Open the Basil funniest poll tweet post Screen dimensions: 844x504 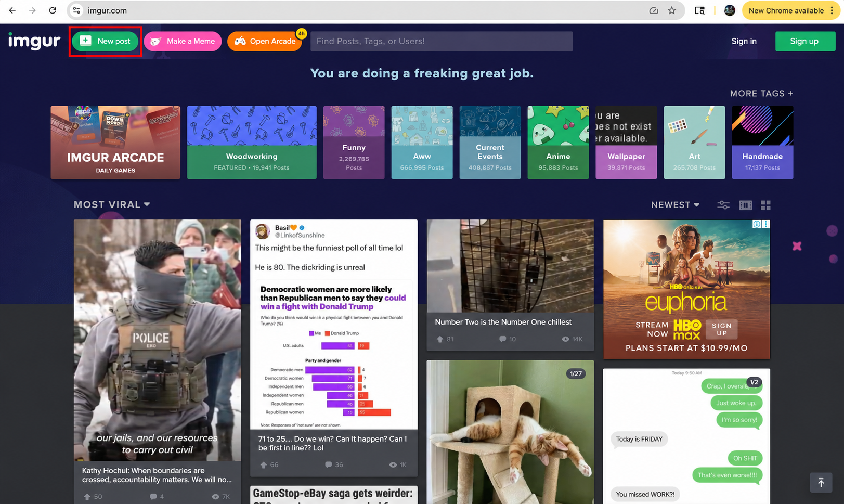(334, 324)
